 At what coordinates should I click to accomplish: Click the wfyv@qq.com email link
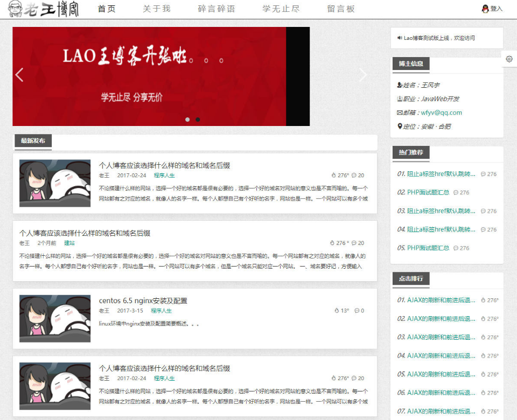point(441,113)
